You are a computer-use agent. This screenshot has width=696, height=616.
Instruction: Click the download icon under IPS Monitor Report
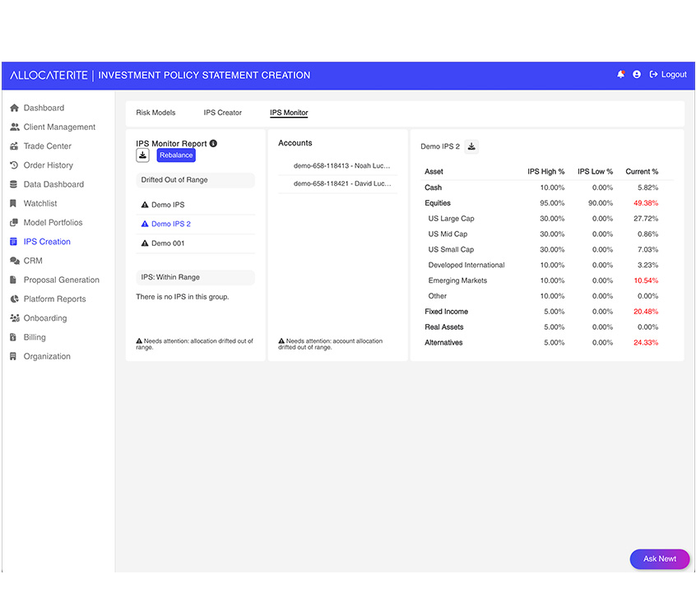coord(142,155)
